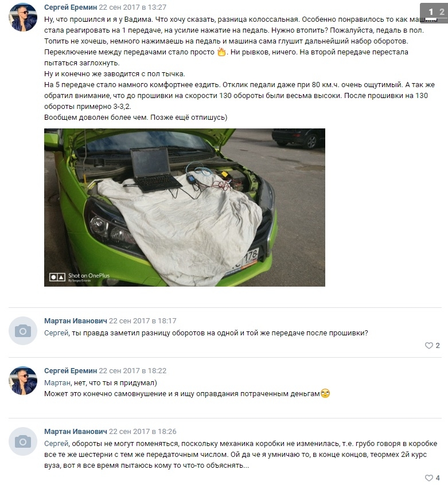Click the 'Мартан,' reply mention at 18:22
The height and width of the screenshot is (485, 448).
58,383
